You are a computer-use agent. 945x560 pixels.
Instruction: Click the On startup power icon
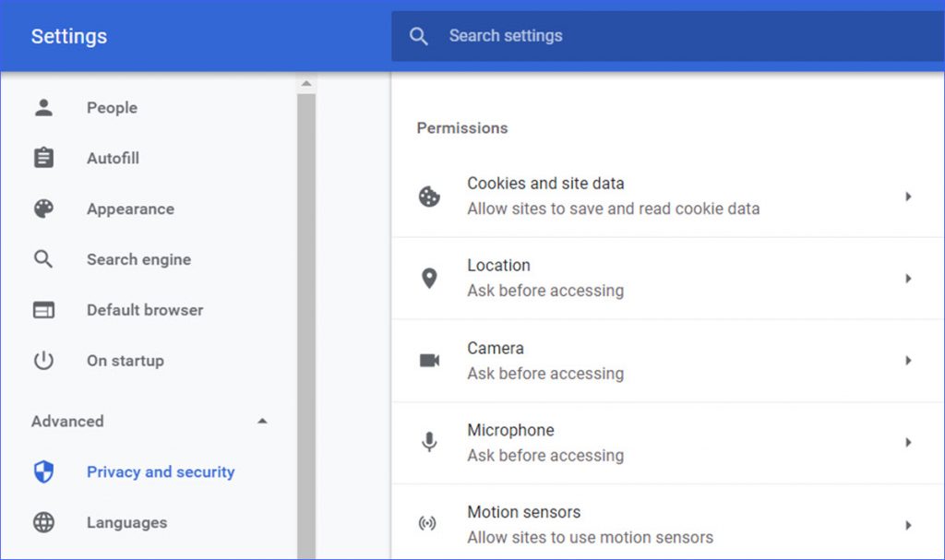point(43,361)
